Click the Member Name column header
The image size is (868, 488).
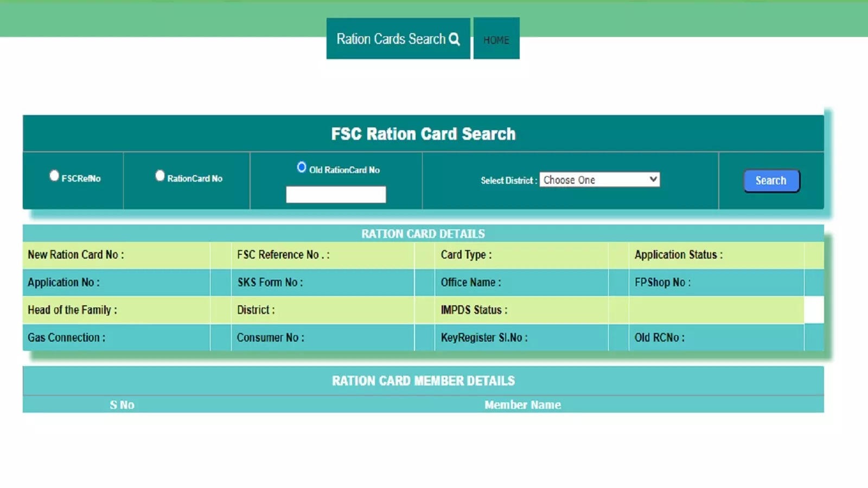point(522,405)
